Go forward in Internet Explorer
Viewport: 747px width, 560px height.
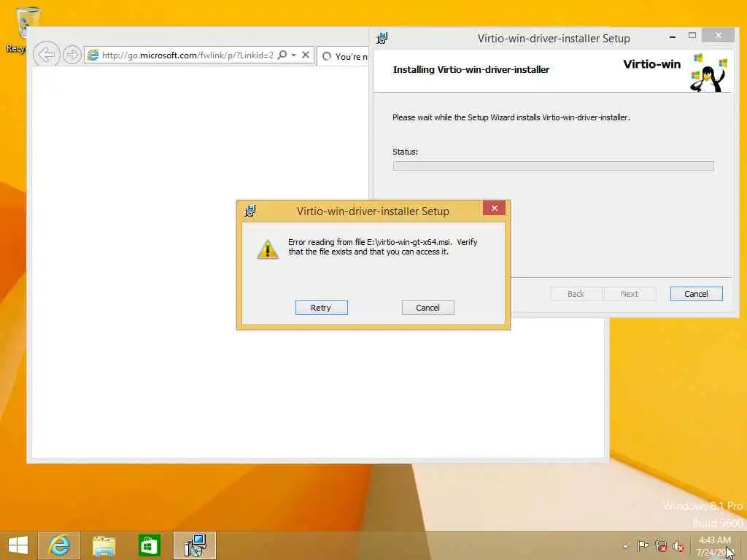72,55
